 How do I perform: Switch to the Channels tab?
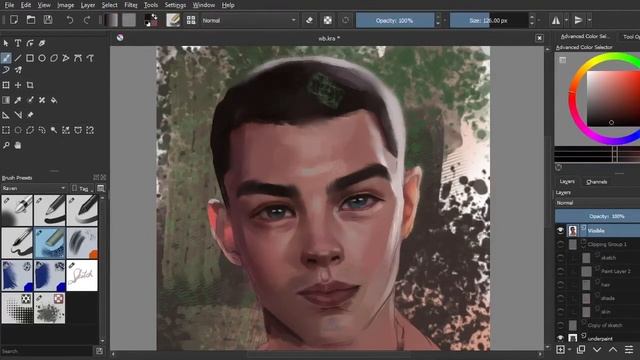click(596, 182)
